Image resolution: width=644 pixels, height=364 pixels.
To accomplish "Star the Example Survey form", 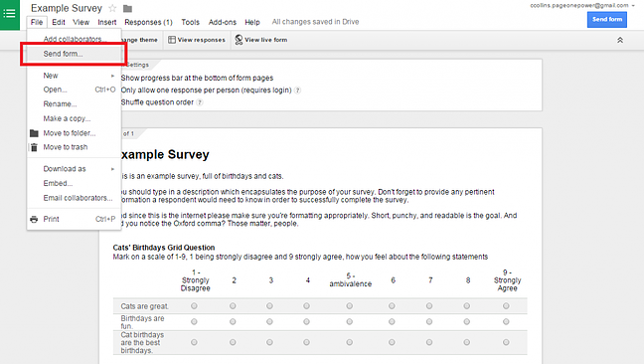I will click(x=112, y=8).
